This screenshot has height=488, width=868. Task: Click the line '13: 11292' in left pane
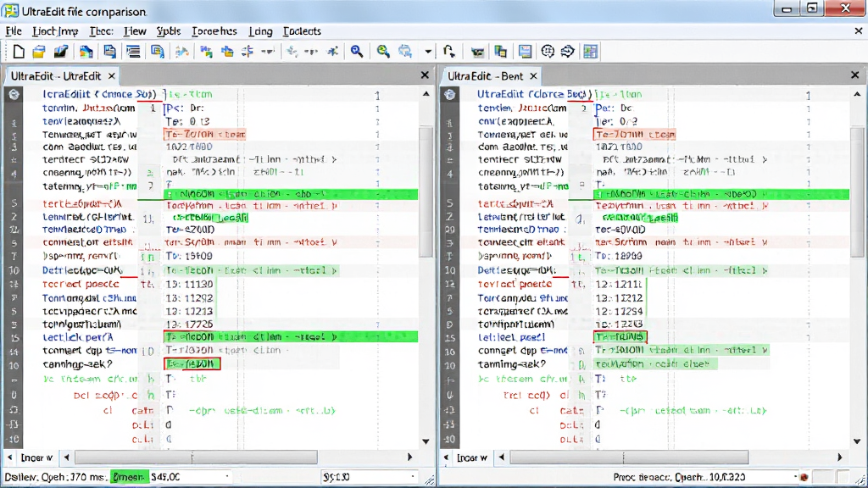coord(189,297)
